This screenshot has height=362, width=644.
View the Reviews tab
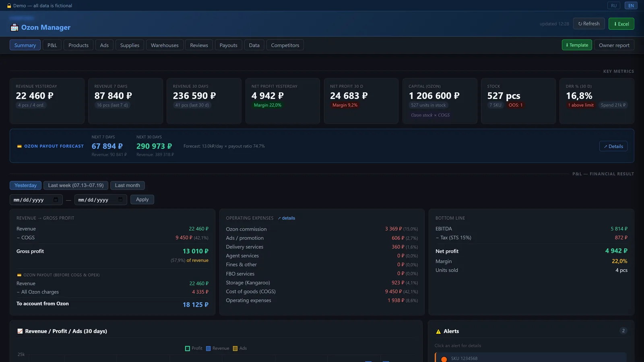tap(199, 45)
